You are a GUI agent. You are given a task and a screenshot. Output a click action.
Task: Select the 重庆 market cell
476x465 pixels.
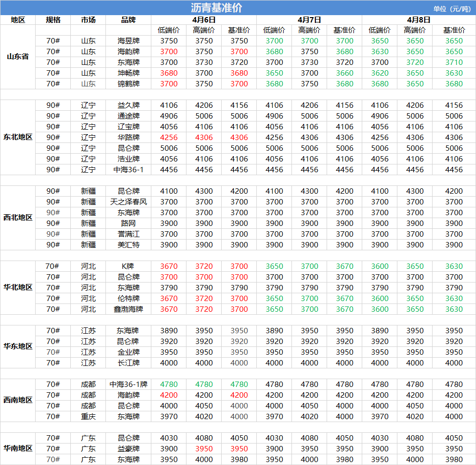tap(88, 417)
